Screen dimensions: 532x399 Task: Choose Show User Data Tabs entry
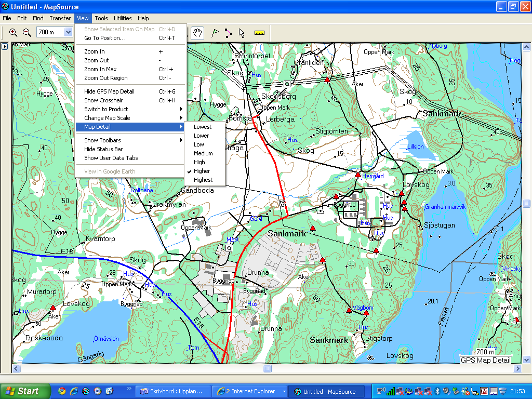point(130,158)
